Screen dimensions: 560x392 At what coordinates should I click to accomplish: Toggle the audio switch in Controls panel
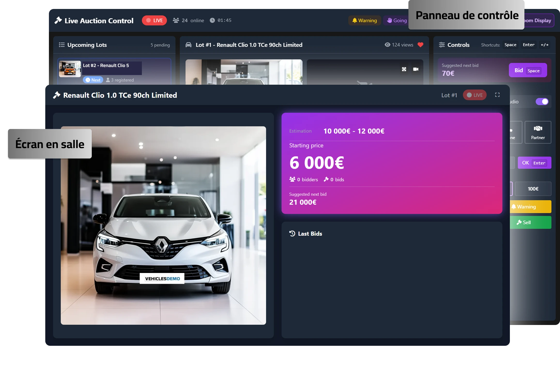pyautogui.click(x=542, y=102)
